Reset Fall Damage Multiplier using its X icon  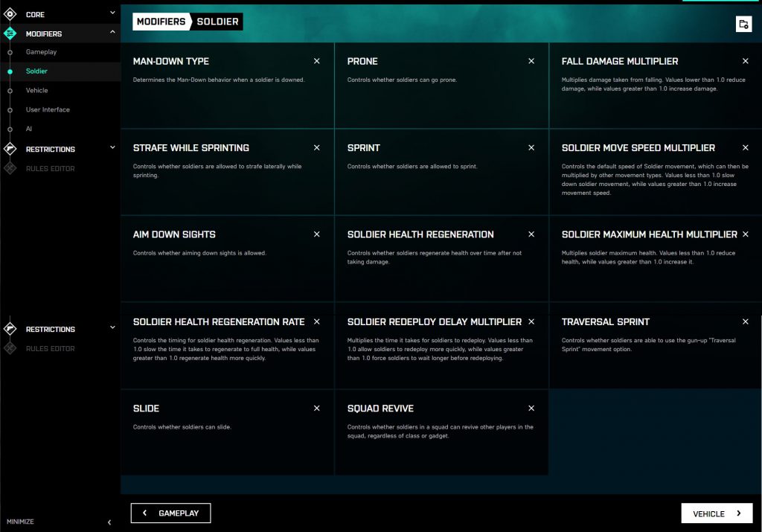click(x=746, y=61)
